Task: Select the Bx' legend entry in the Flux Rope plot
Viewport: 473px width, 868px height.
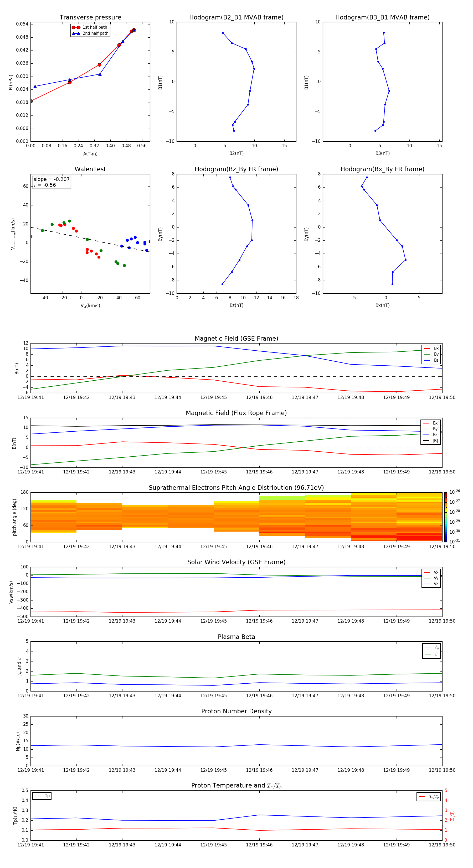Action: (431, 423)
